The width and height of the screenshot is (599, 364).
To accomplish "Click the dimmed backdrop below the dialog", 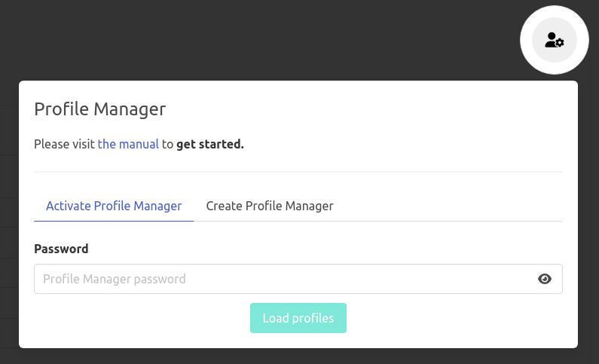I will (301, 356).
